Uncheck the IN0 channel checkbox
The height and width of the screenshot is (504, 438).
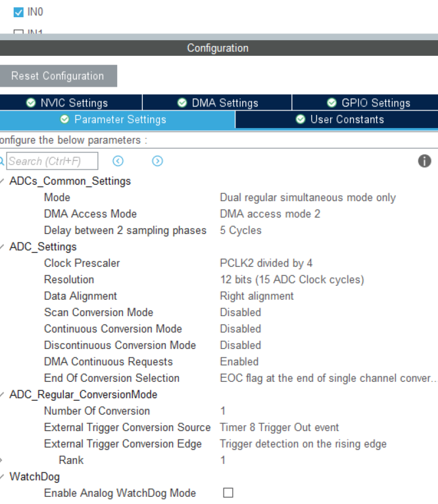click(x=18, y=12)
